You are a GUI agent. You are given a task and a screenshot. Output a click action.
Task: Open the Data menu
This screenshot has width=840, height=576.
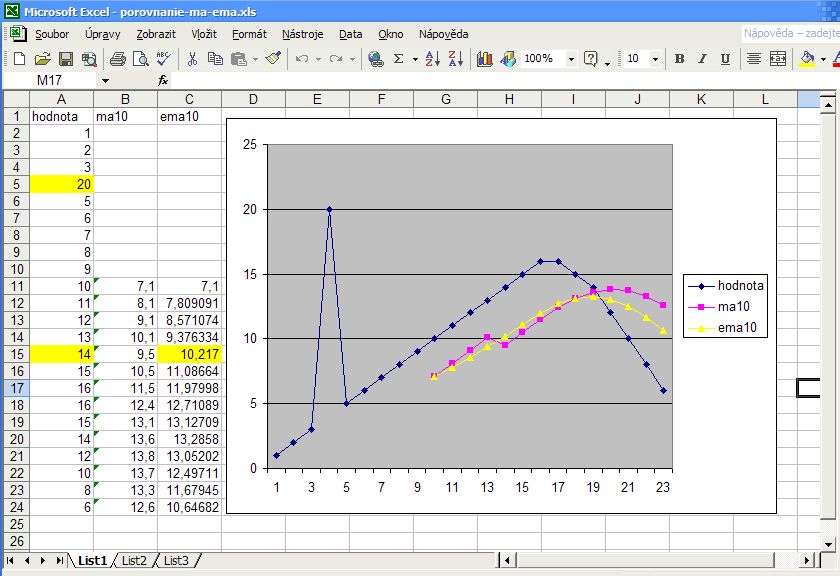point(350,34)
